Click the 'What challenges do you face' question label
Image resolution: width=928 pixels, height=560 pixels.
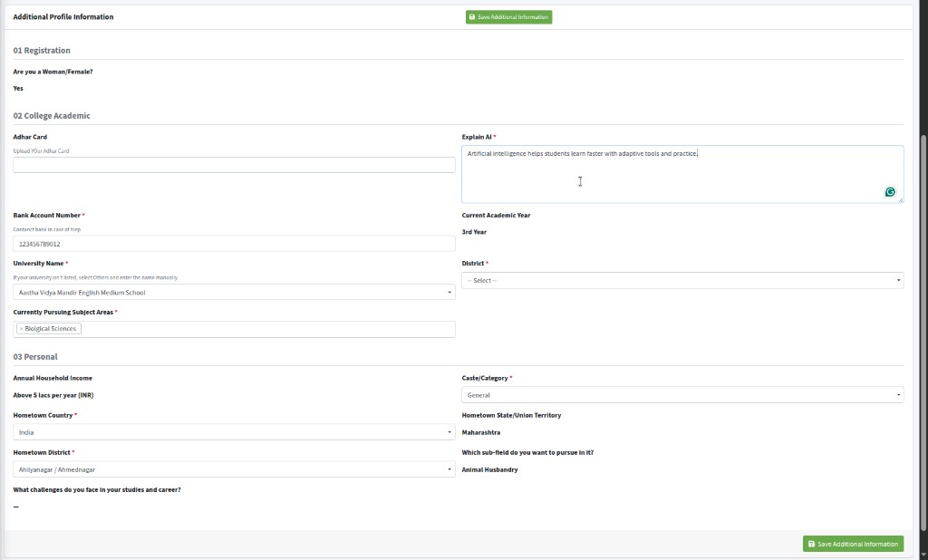pos(97,489)
